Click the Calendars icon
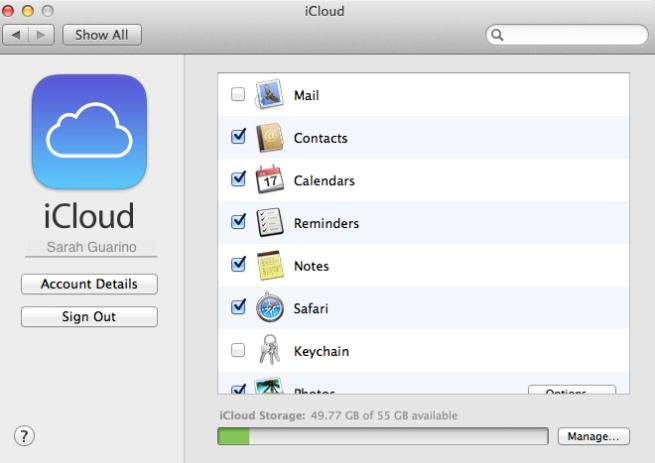This screenshot has height=463, width=655. point(269,181)
